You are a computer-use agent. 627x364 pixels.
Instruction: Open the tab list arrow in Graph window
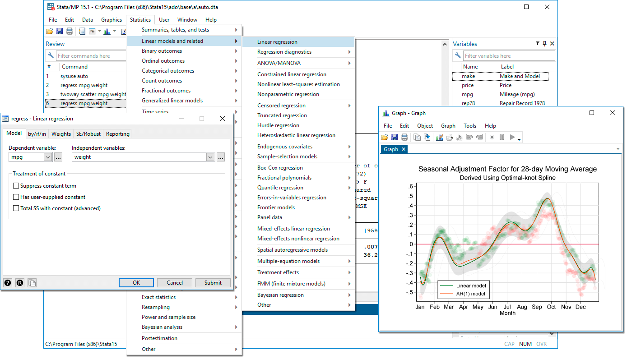(618, 149)
